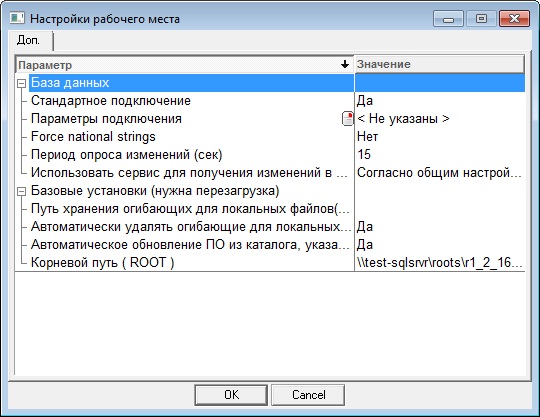Select the Параметры подключения parameter
540x417 pixels.
[106, 118]
